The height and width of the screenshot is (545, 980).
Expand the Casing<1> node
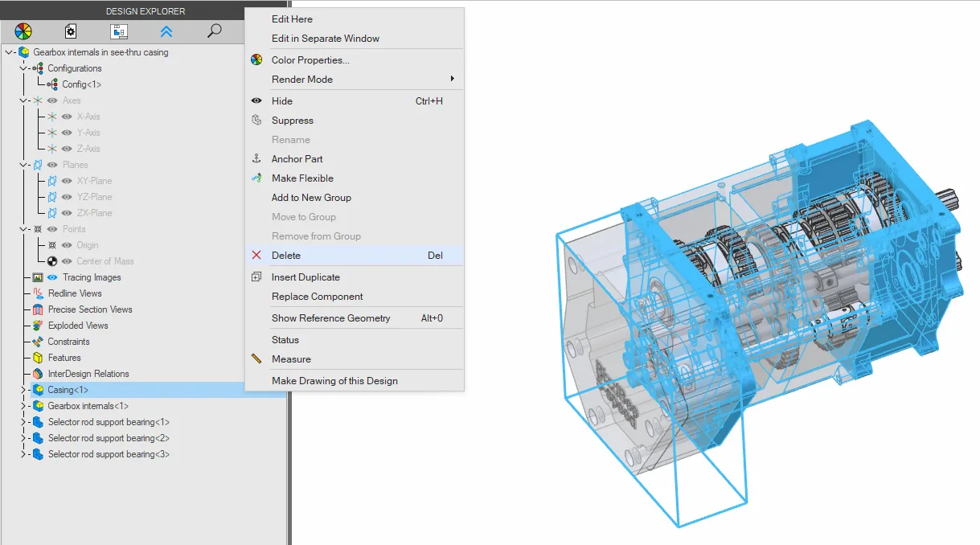[23, 390]
